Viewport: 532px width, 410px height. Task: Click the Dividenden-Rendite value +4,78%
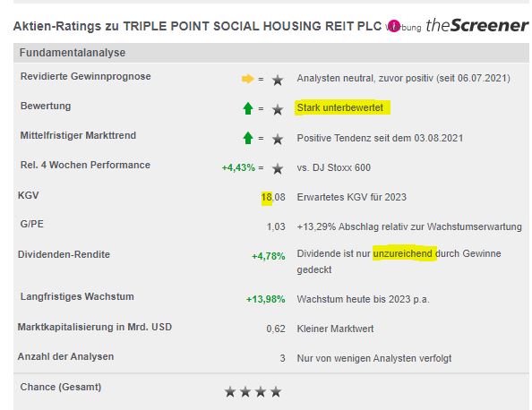pos(269,256)
